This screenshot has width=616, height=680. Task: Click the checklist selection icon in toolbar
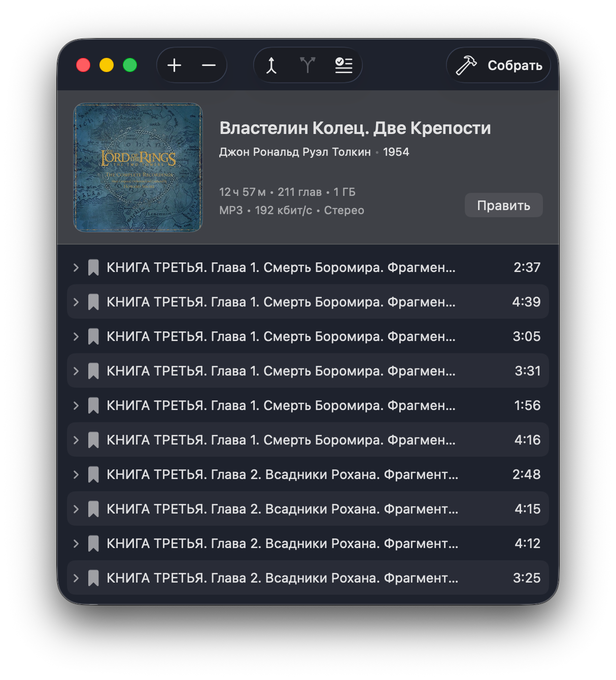coord(344,65)
